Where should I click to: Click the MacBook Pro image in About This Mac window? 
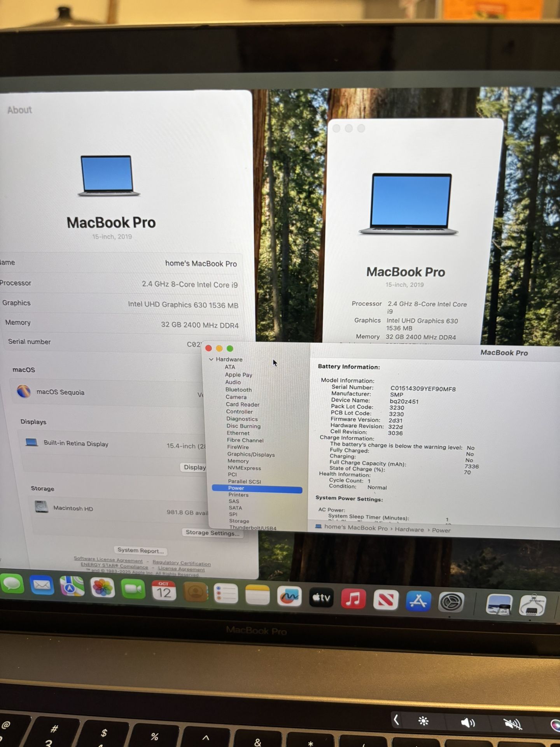click(x=409, y=204)
